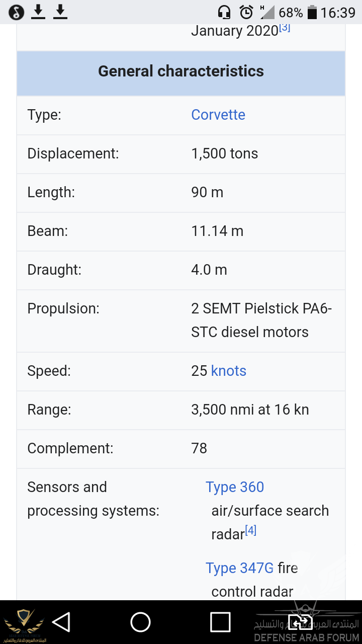Tap the headphones status icon

point(224,12)
